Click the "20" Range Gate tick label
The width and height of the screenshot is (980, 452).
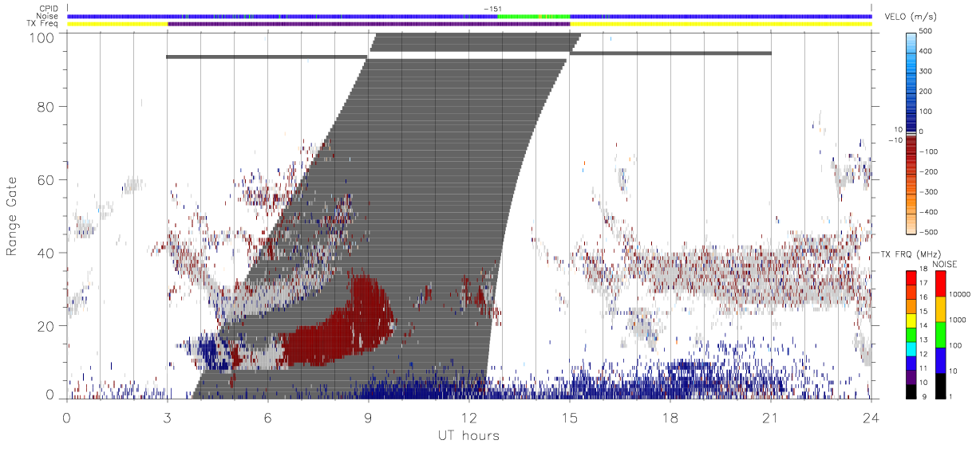[46, 326]
